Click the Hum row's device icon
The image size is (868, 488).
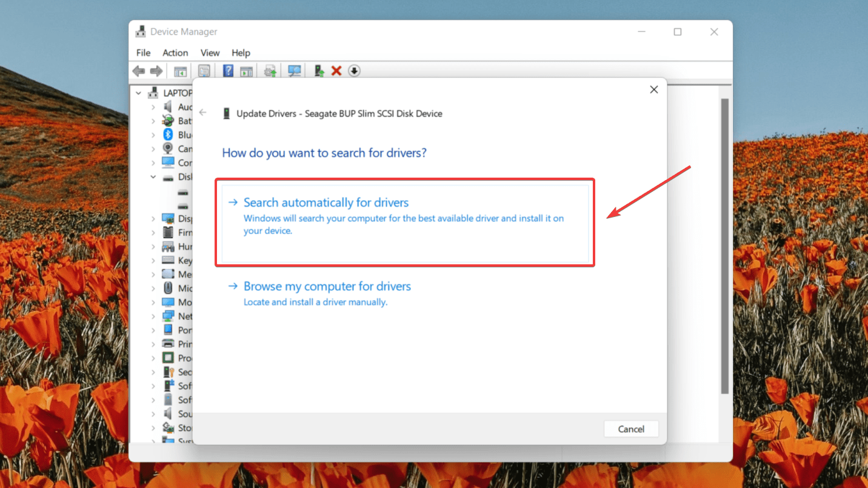pos(168,246)
